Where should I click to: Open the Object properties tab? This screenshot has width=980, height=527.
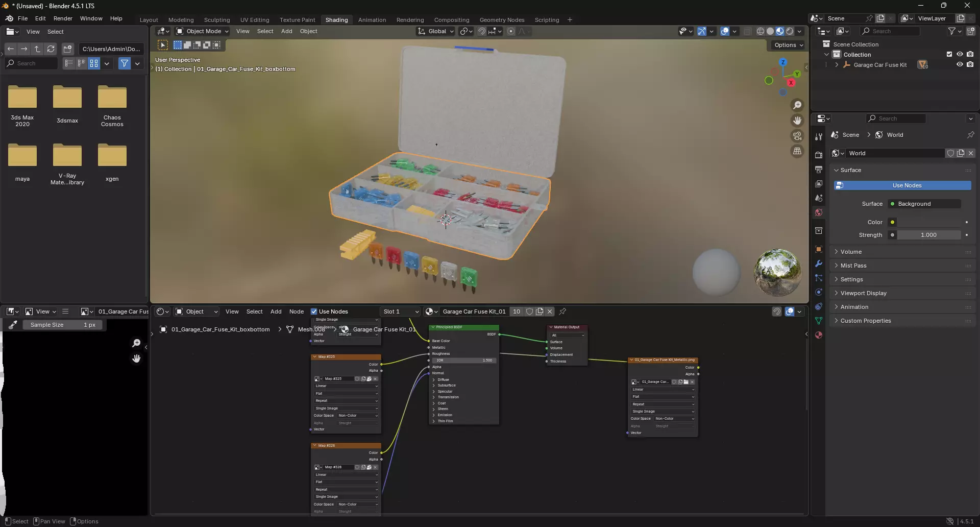[819, 249]
